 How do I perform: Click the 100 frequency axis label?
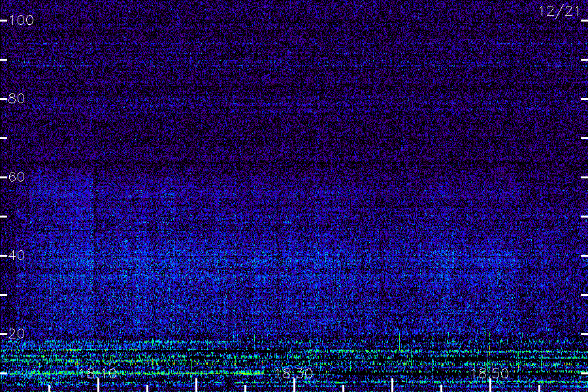(x=22, y=20)
